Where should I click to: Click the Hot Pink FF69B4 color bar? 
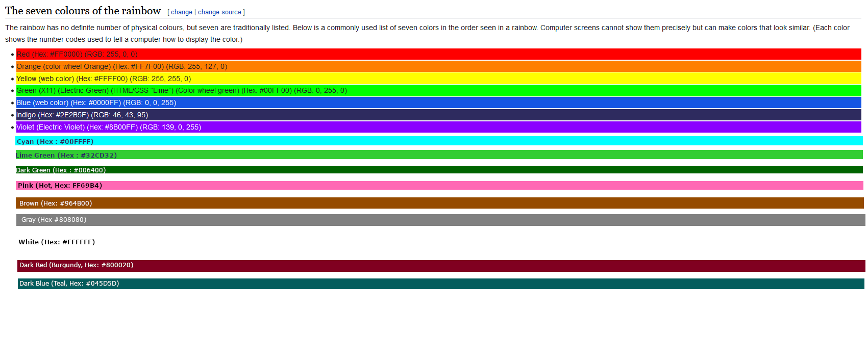coord(439,186)
